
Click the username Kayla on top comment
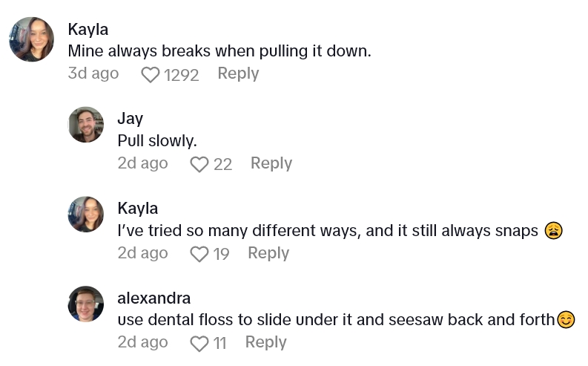88,29
